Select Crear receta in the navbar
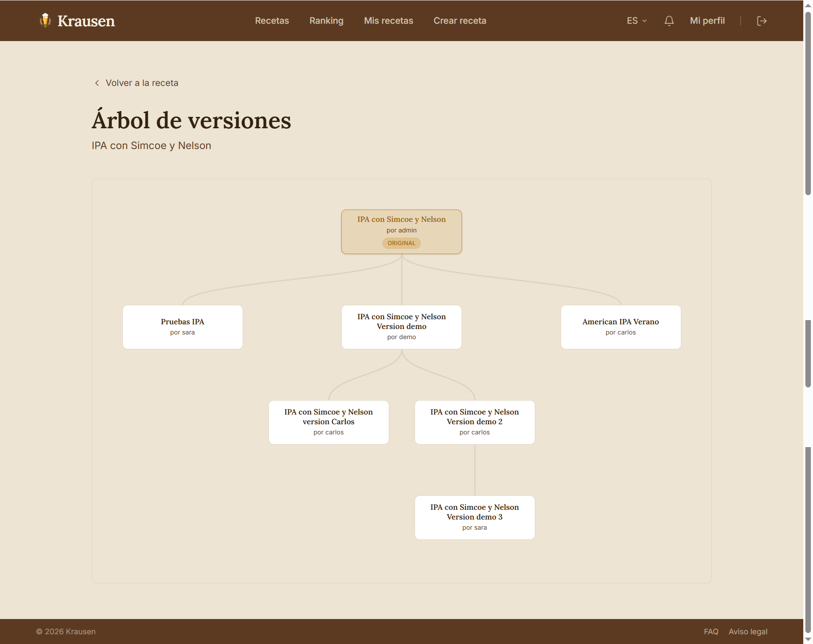 pos(460,21)
